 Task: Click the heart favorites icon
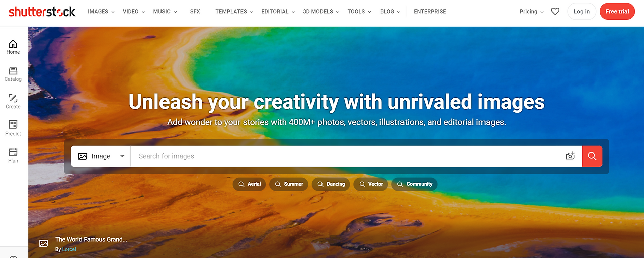[555, 11]
